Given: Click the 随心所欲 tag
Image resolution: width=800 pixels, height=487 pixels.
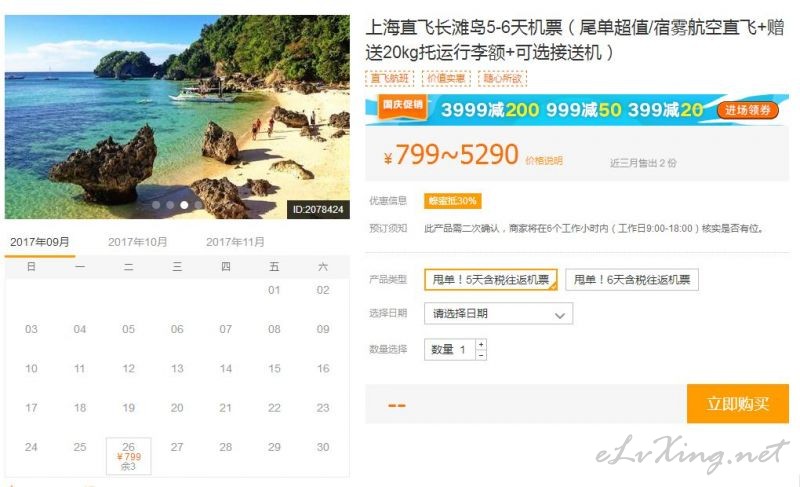Looking at the screenshot, I should pos(503,79).
